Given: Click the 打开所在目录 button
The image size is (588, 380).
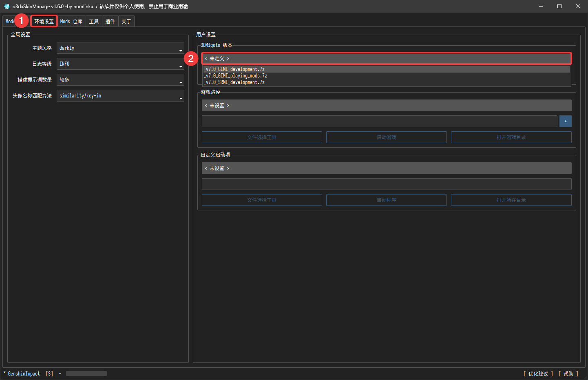Looking at the screenshot, I should tap(511, 200).
